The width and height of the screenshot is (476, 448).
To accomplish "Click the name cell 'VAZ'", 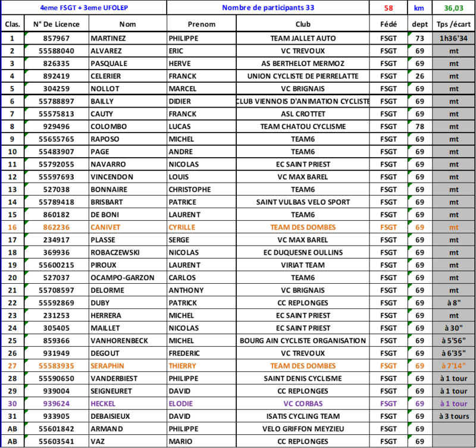I will (x=128, y=441).
